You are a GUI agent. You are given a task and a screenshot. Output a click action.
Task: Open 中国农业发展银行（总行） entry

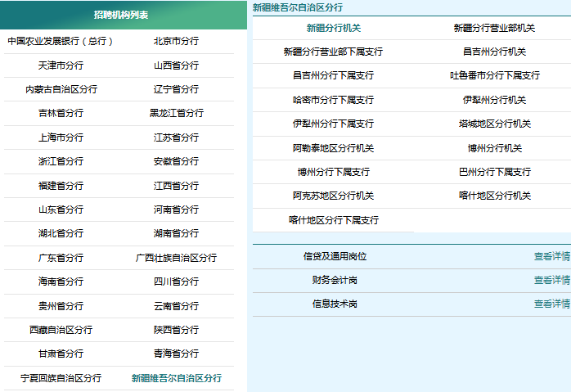61,41
